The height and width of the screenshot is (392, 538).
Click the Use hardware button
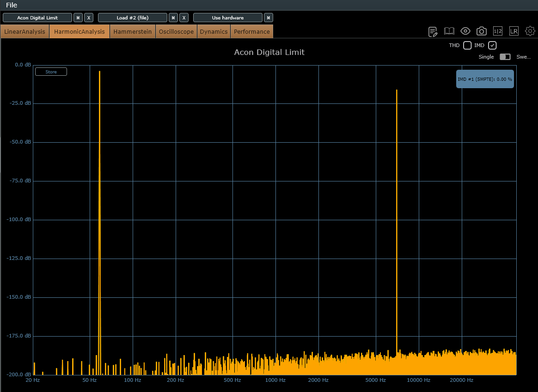(228, 18)
